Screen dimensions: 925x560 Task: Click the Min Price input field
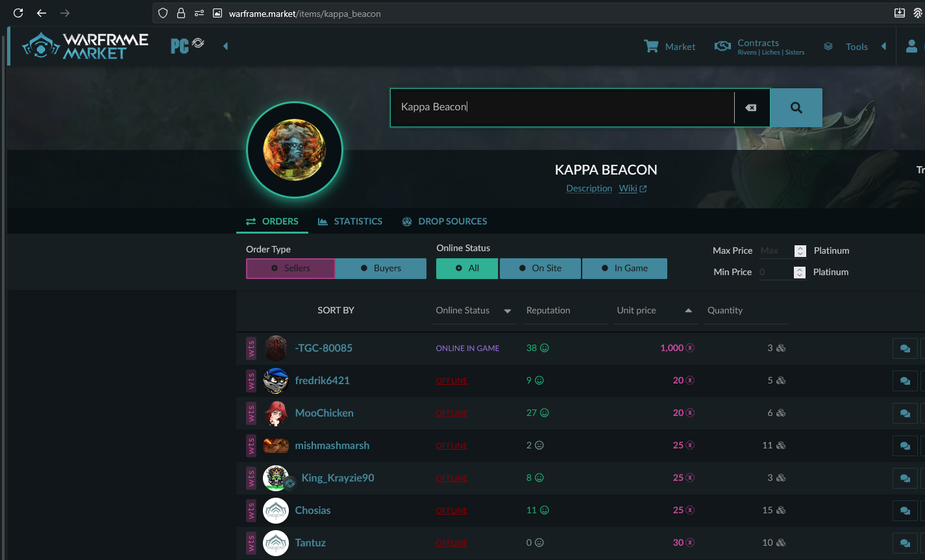click(776, 272)
